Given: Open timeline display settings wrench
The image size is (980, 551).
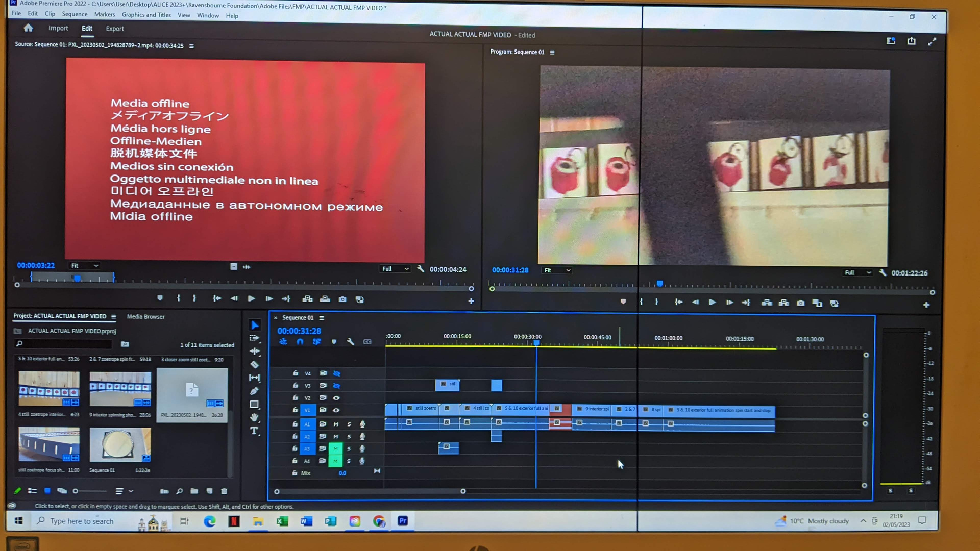Looking at the screenshot, I should pos(351,342).
